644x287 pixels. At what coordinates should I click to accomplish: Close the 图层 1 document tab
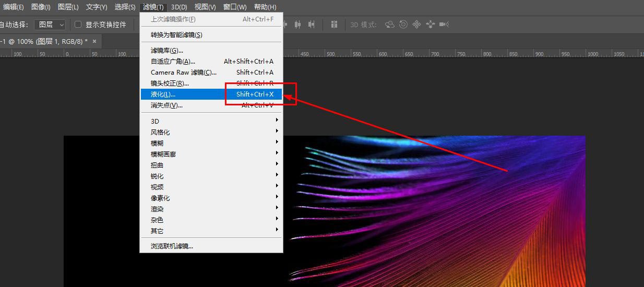point(94,41)
